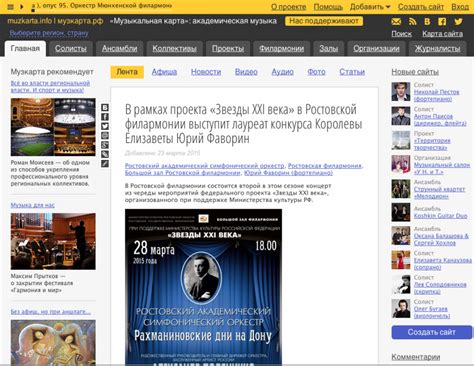474x366 pixels.
Task: Switch to the Филармонии tab
Action: click(x=282, y=49)
